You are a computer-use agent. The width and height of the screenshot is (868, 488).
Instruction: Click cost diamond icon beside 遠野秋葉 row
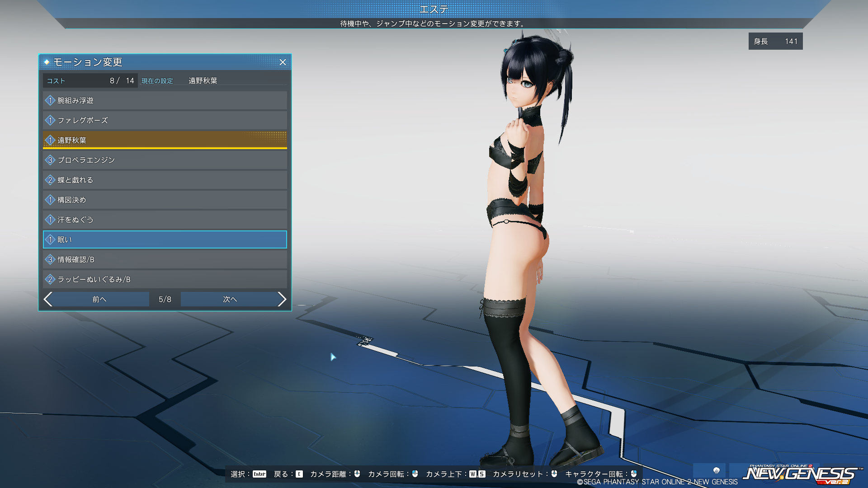(x=50, y=140)
